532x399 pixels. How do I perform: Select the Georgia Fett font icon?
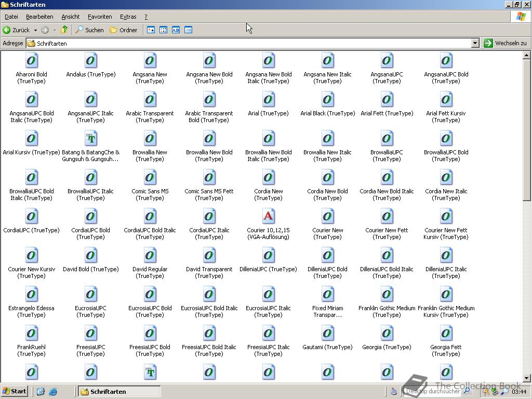tap(446, 334)
